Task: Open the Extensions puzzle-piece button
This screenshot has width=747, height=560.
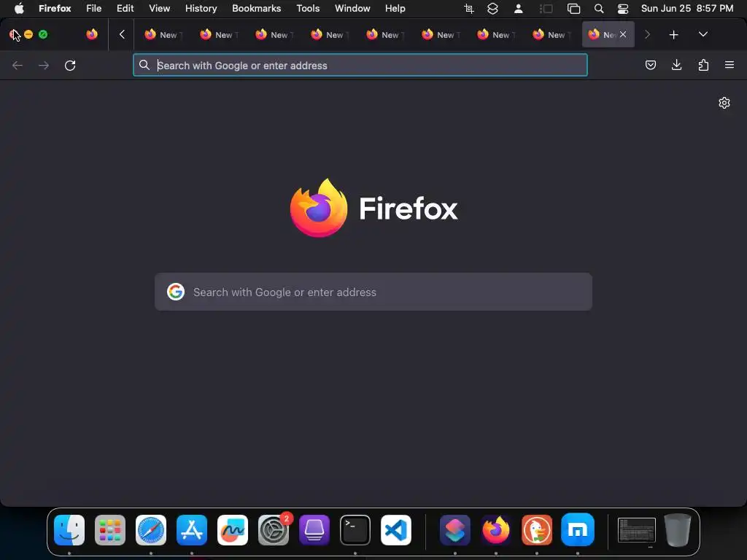Action: click(x=703, y=65)
